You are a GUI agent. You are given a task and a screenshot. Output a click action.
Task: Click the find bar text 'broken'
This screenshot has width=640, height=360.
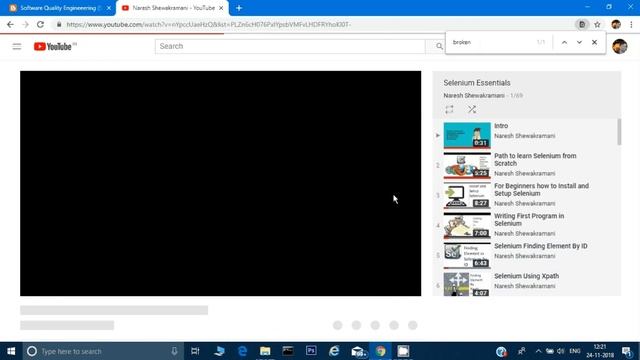point(462,42)
